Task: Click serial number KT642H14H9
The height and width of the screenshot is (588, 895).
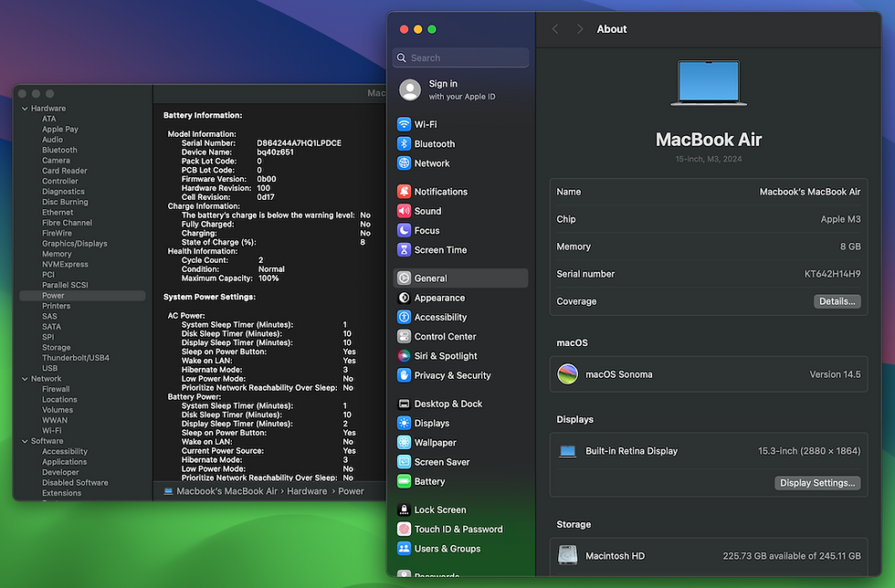Action: [832, 274]
